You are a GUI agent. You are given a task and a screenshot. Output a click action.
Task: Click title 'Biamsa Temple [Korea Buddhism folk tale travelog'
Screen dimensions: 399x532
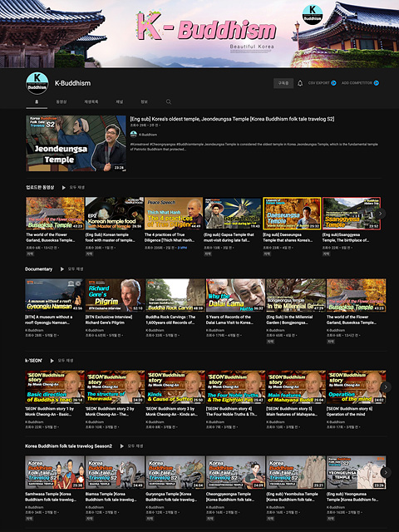click(x=111, y=497)
